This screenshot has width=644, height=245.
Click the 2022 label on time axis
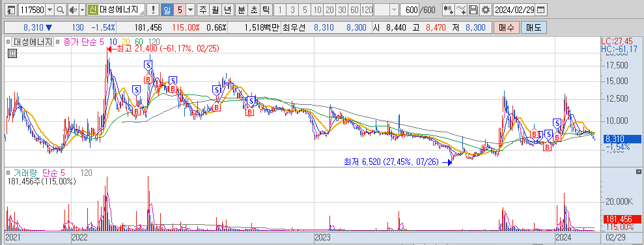click(79, 237)
